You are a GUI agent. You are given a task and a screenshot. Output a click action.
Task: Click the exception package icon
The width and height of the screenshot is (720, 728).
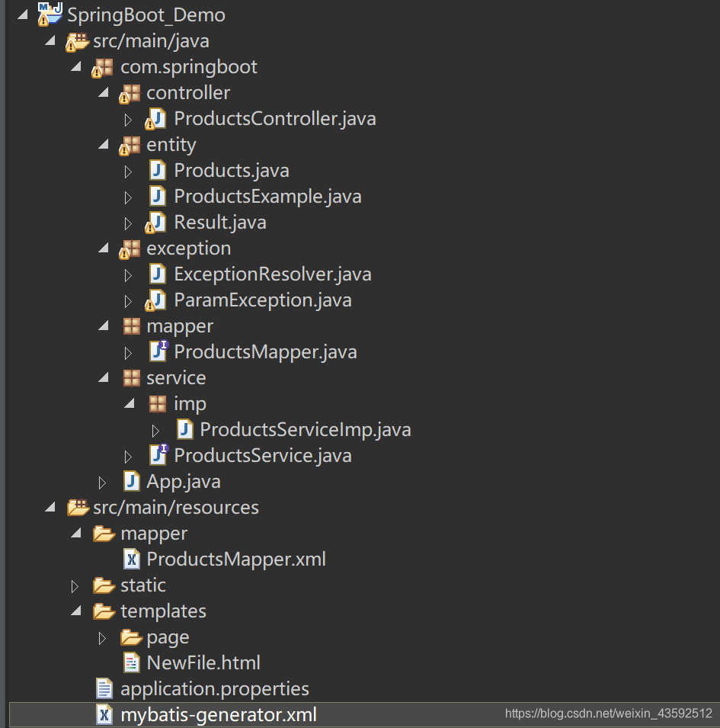(130, 249)
